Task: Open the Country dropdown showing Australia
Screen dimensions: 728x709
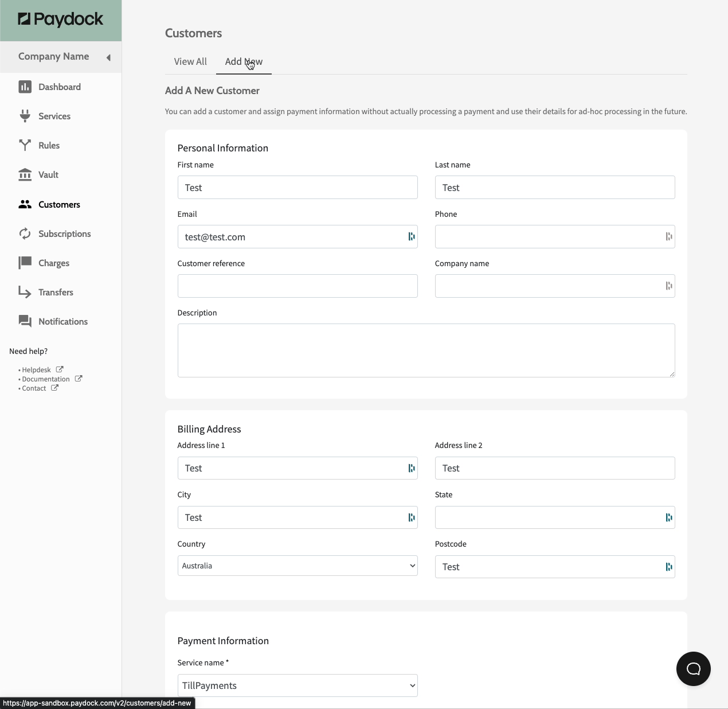Action: tap(297, 566)
